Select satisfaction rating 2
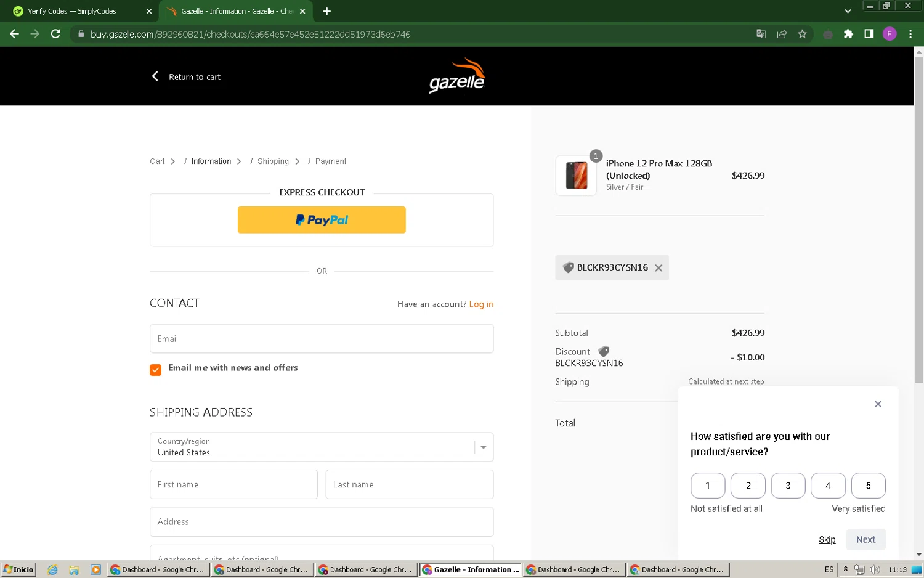Image resolution: width=924 pixels, height=578 pixels. pyautogui.click(x=748, y=486)
